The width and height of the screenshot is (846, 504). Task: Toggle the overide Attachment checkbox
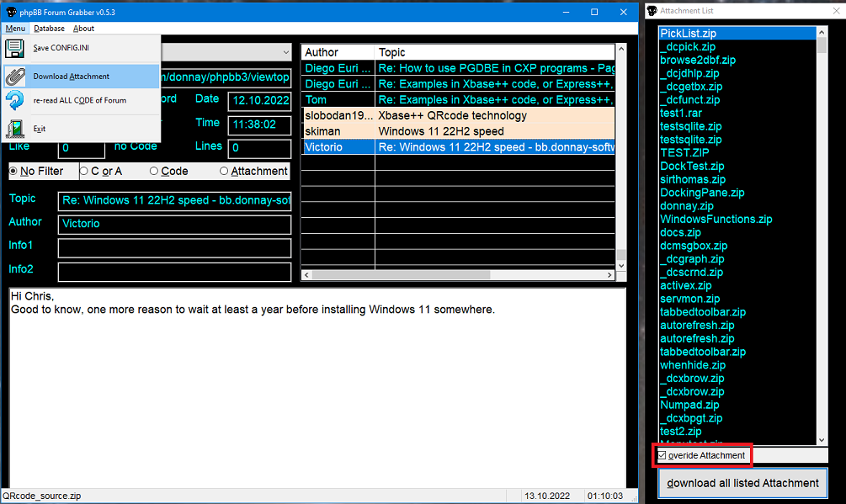662,455
